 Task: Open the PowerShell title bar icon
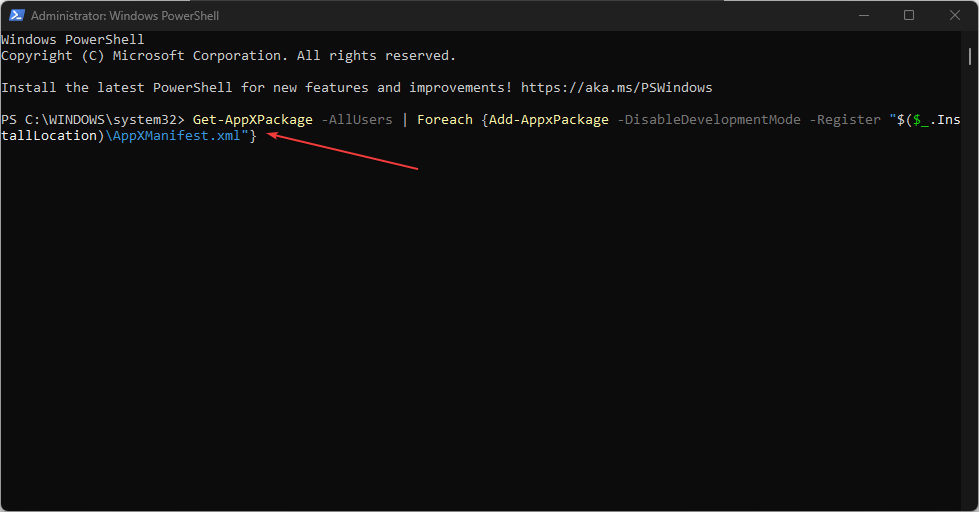17,16
